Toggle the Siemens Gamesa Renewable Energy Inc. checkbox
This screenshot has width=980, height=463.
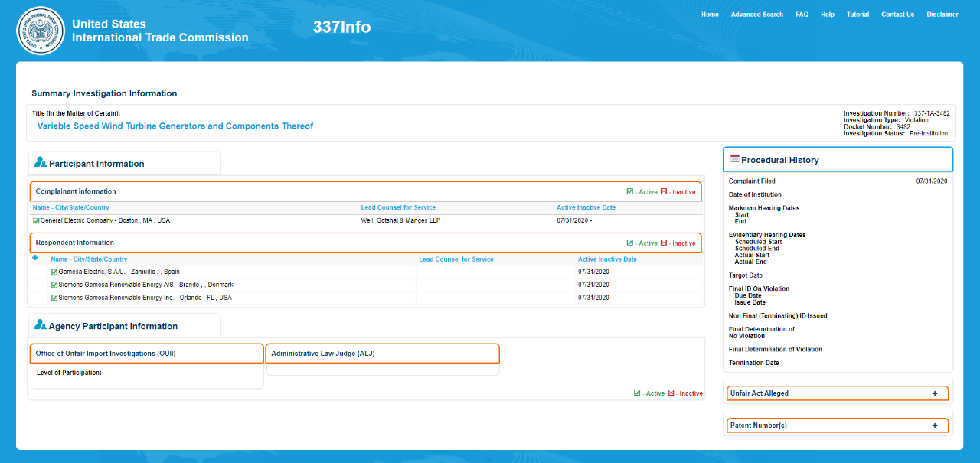tap(54, 298)
